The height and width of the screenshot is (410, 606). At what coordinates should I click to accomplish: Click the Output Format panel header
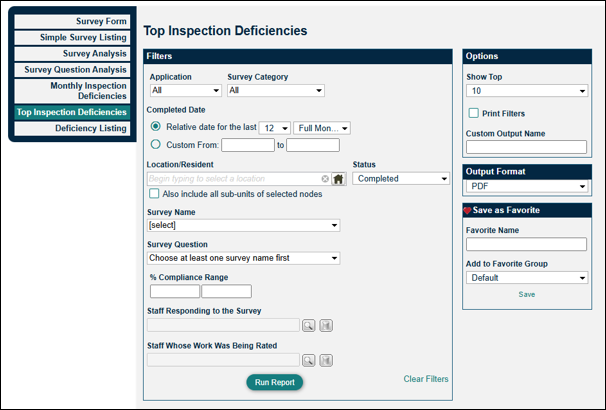(x=527, y=172)
